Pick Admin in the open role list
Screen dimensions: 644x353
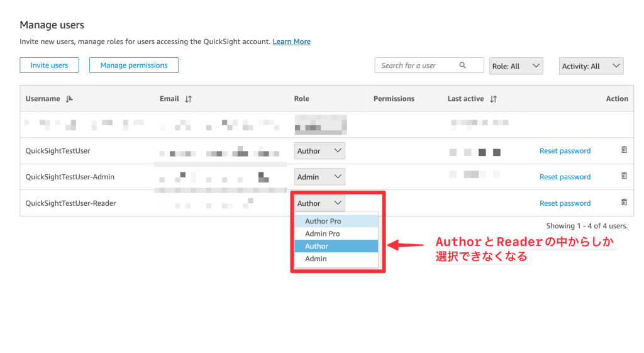336,259
